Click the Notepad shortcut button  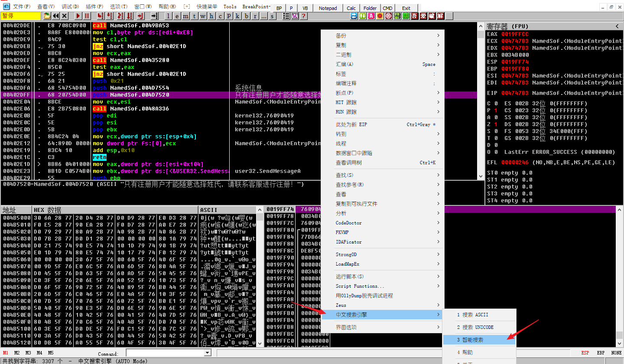[328, 8]
